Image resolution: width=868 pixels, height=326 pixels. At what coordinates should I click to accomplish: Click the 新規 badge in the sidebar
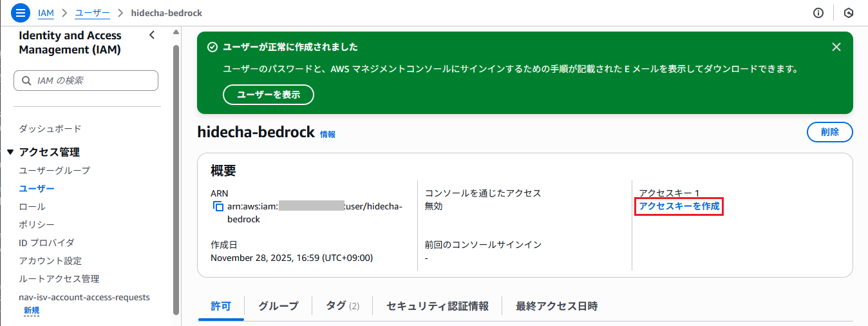[x=32, y=311]
